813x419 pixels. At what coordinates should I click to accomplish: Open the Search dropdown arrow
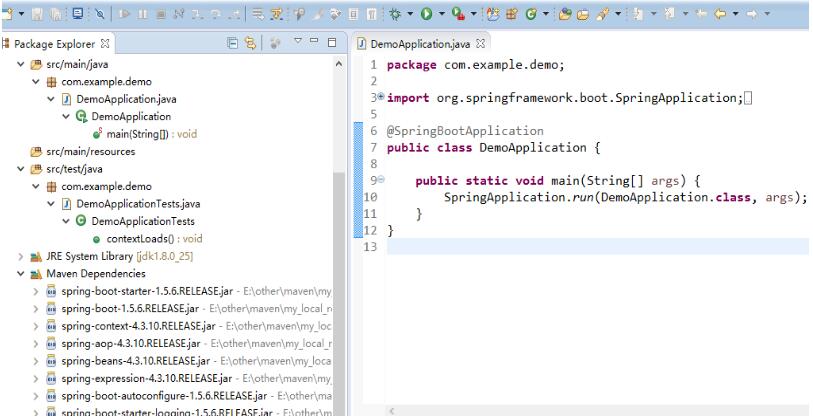[x=618, y=13]
